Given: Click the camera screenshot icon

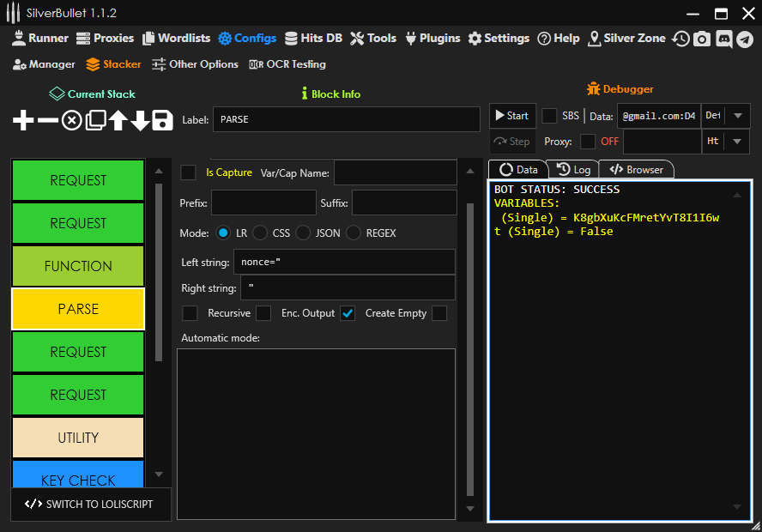Looking at the screenshot, I should 702,39.
